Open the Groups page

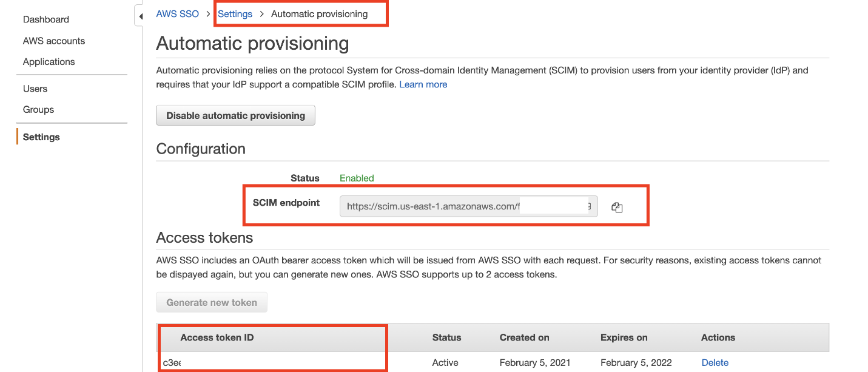pos(39,110)
